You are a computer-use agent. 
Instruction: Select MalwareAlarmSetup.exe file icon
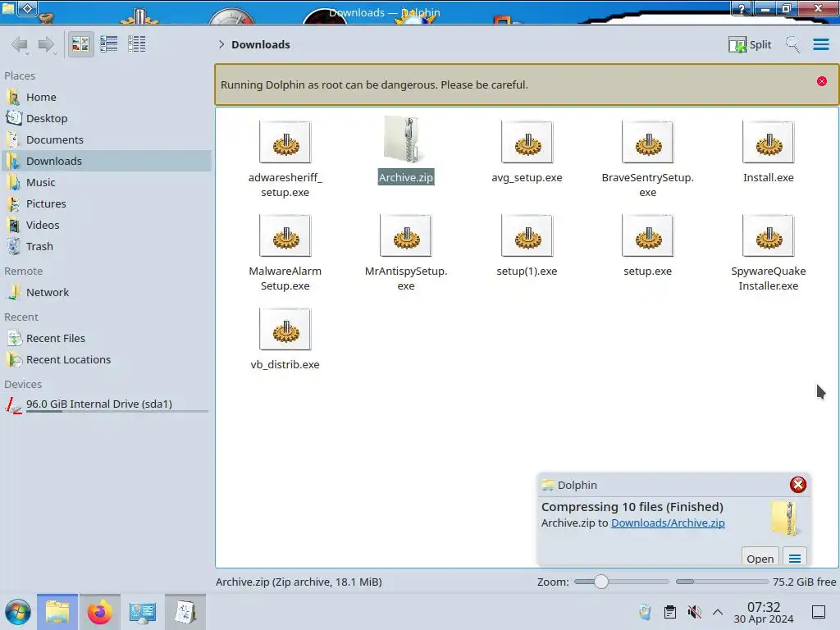285,235
